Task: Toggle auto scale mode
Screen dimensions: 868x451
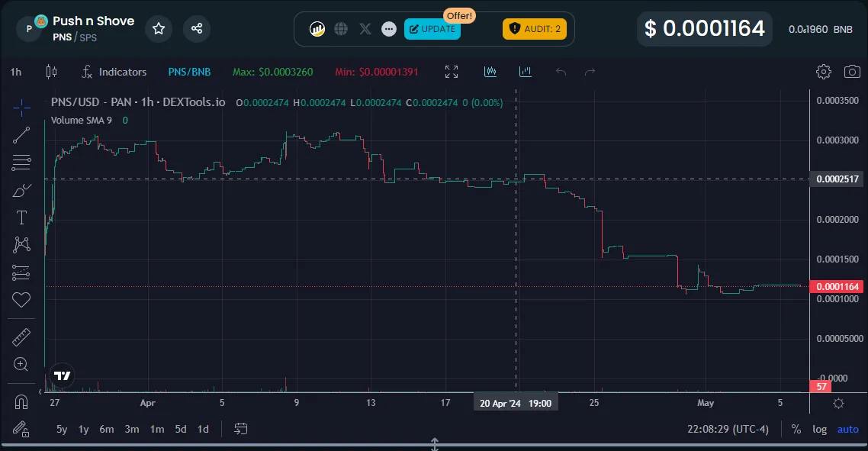Action: [847, 430]
